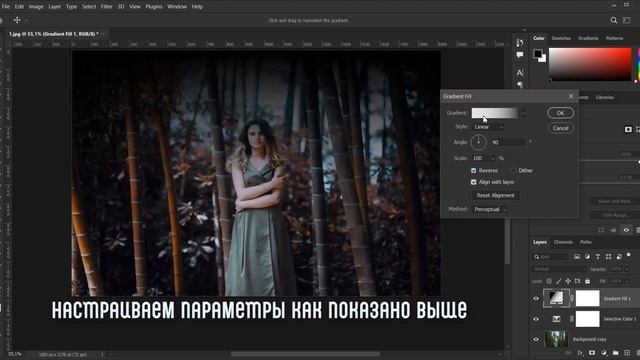Confirm Gradient Fill with OK
The height and width of the screenshot is (360, 640).
pos(560,113)
